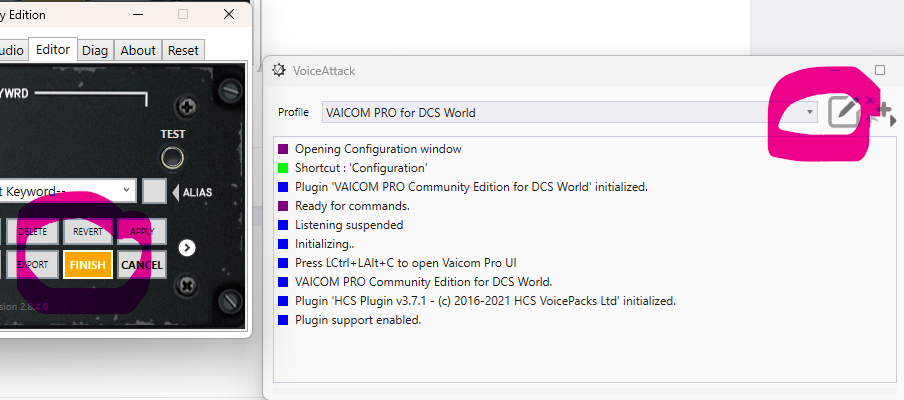Maximize the VoiceAttack window

tap(880, 70)
